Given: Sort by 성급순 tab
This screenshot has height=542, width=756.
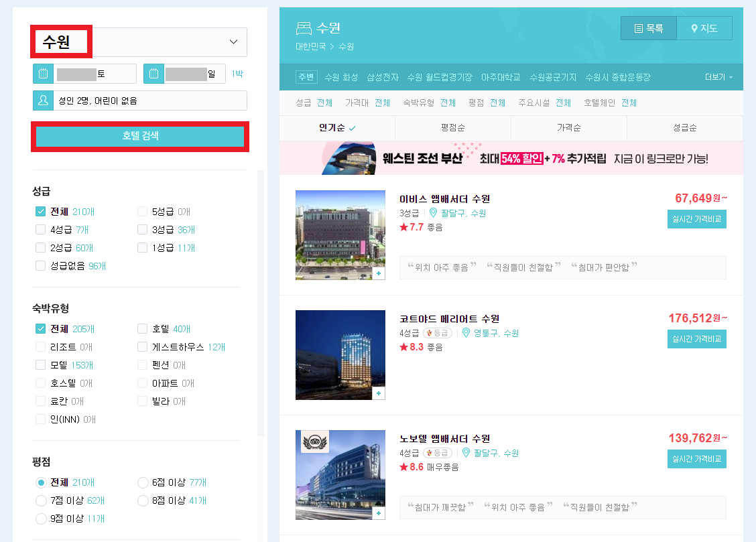Looking at the screenshot, I should click(685, 128).
